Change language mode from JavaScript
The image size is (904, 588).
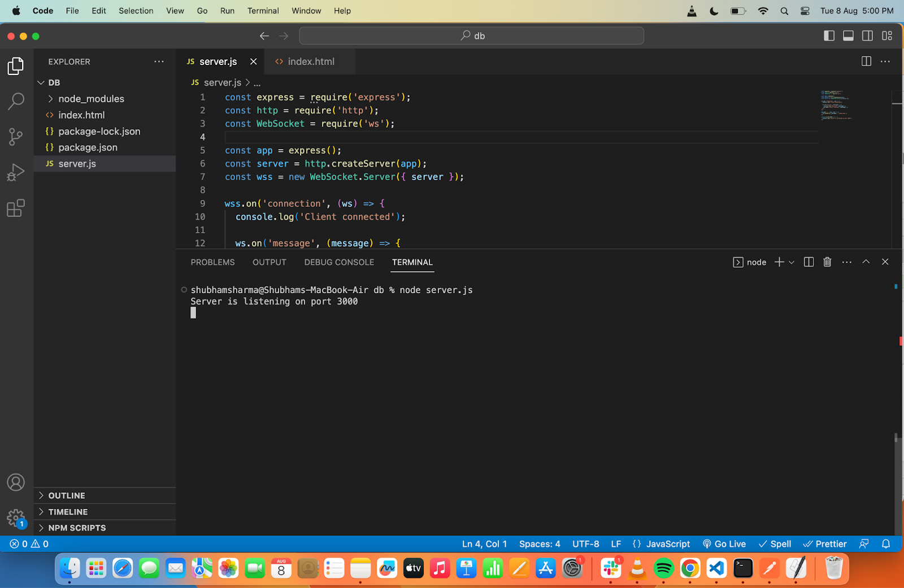(667, 544)
